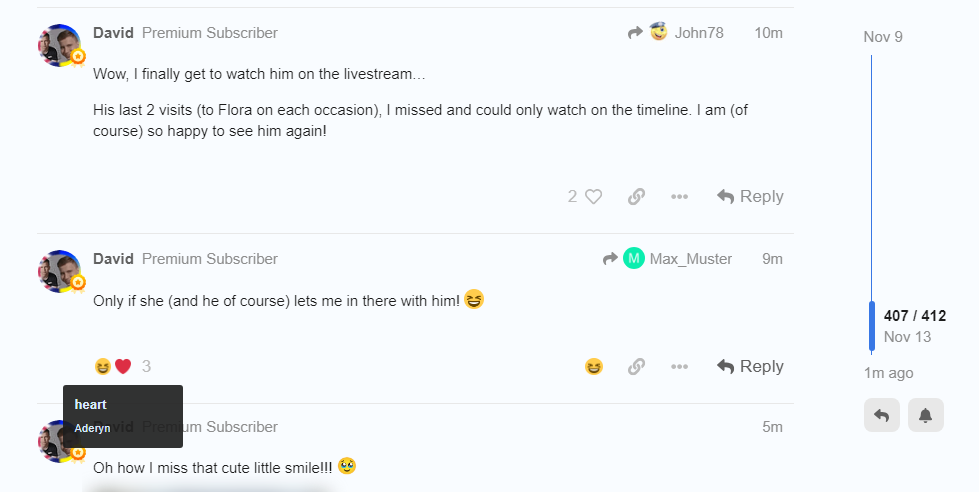Toggle topic notifications bell button
This screenshot has height=492, width=979.
[x=926, y=415]
